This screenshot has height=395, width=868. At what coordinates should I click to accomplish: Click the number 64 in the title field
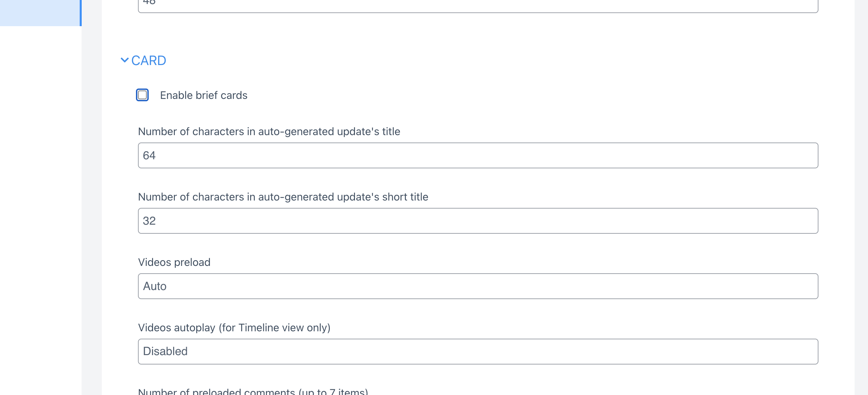click(x=149, y=156)
